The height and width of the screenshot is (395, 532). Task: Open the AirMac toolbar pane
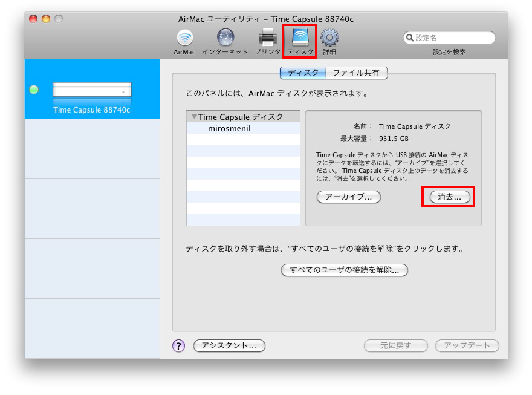click(x=184, y=42)
